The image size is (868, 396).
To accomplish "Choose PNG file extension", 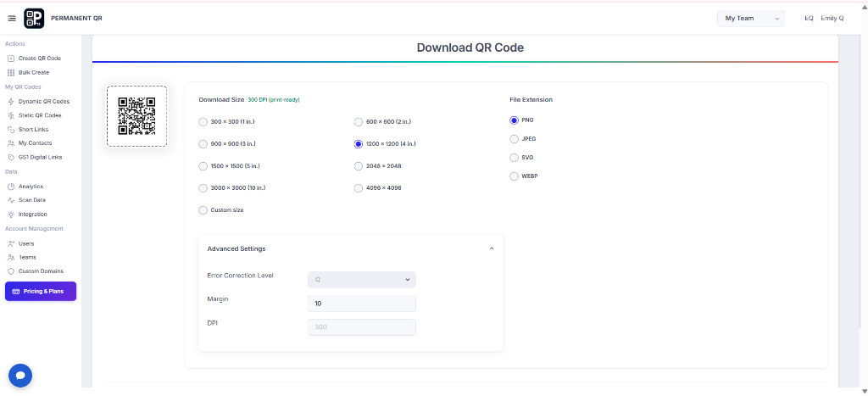I will 514,120.
